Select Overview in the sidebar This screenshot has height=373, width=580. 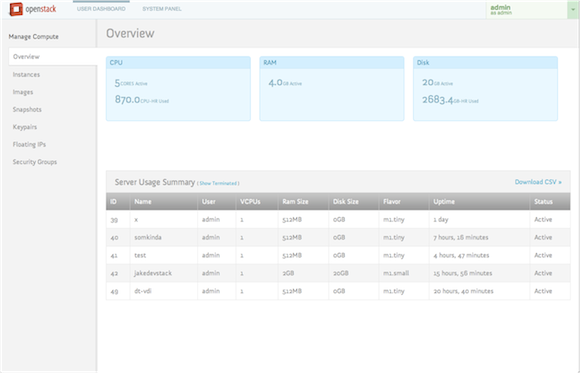click(x=53, y=57)
